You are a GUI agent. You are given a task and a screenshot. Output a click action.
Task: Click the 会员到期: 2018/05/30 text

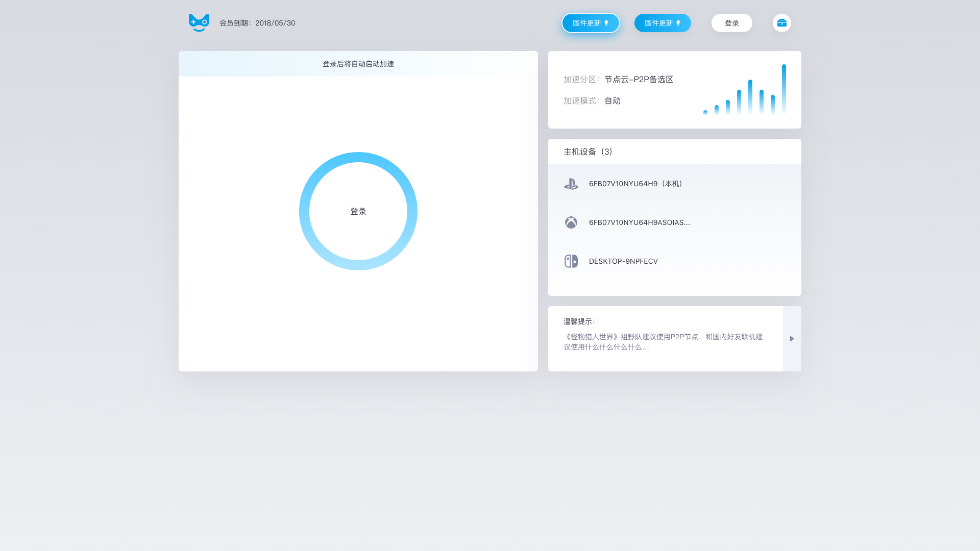[257, 23]
